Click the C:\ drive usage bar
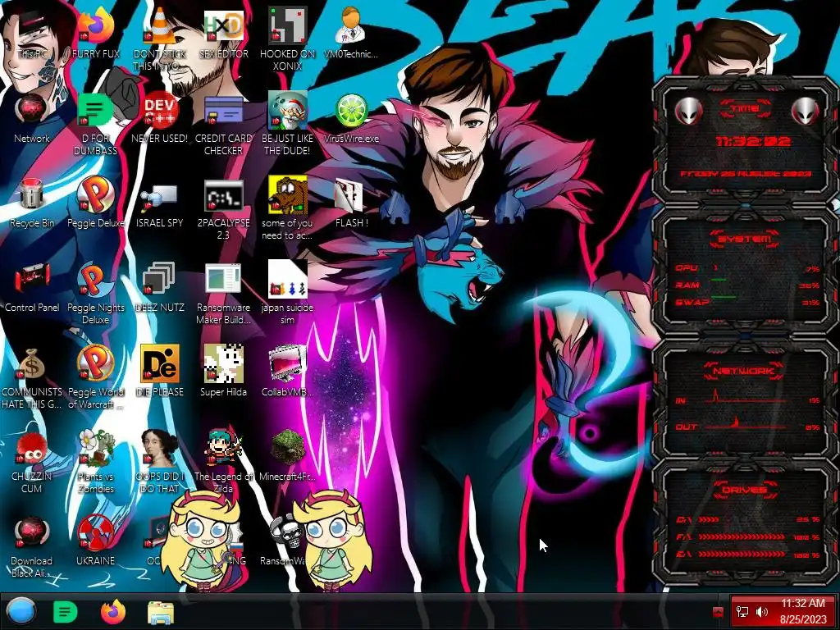The image size is (840, 630). 746,519
